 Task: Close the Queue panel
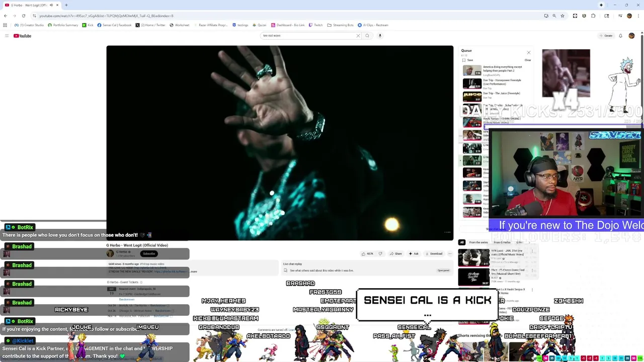pyautogui.click(x=528, y=52)
